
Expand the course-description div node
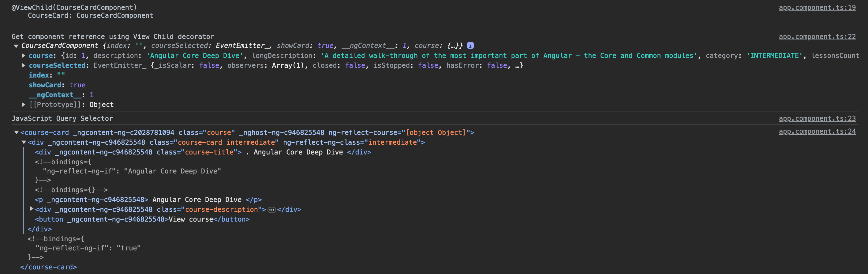pos(31,209)
